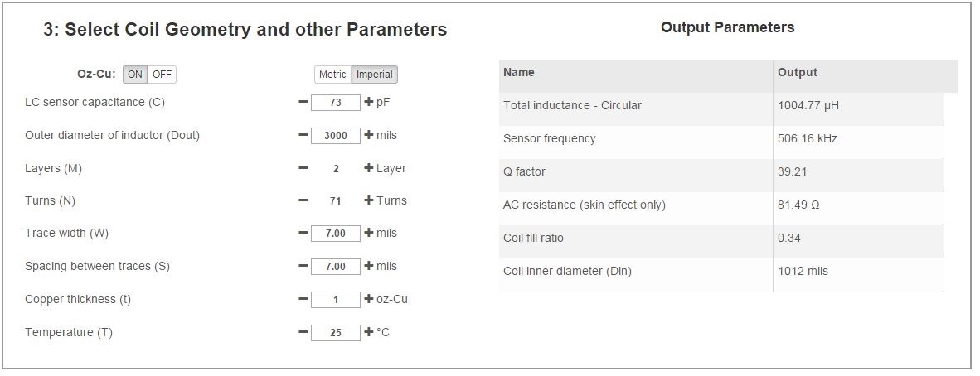Increase spacing between traces
The width and height of the screenshot is (980, 376).
pos(369,266)
